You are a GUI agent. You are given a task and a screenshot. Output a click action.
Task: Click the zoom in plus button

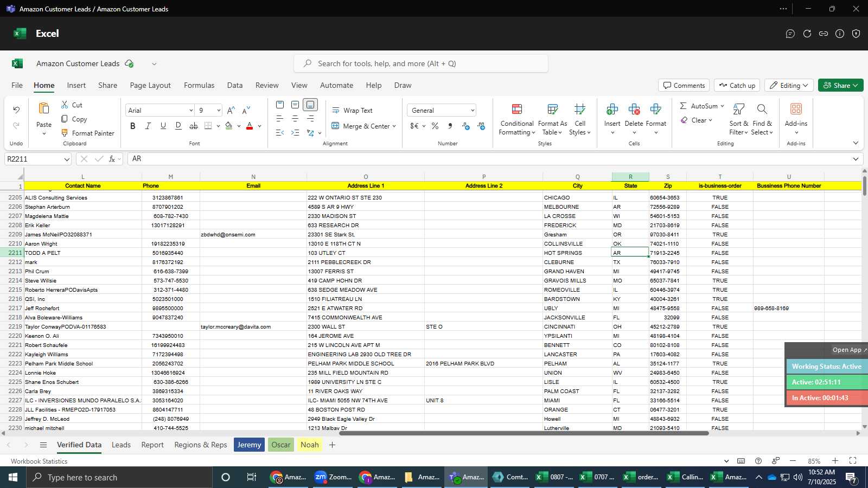tap(835, 461)
